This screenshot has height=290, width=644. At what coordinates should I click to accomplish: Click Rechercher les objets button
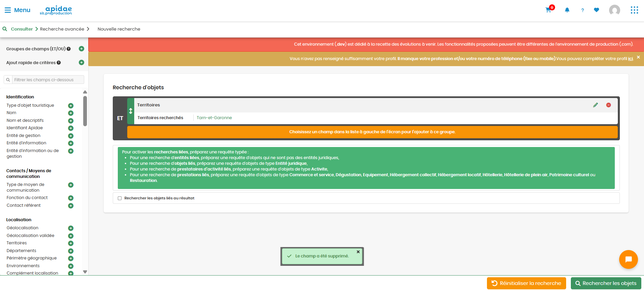tap(606, 283)
